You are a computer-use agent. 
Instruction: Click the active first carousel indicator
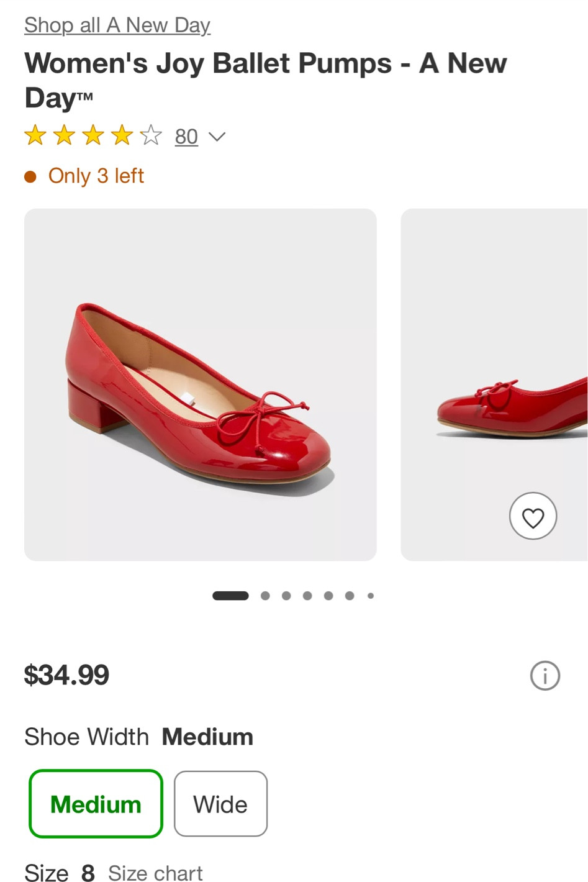tap(230, 595)
